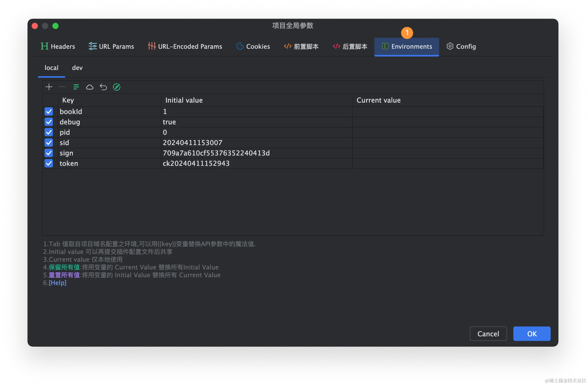Image resolution: width=588 pixels, height=385 pixels.
Task: Click the Config gear icon
Action: click(450, 46)
